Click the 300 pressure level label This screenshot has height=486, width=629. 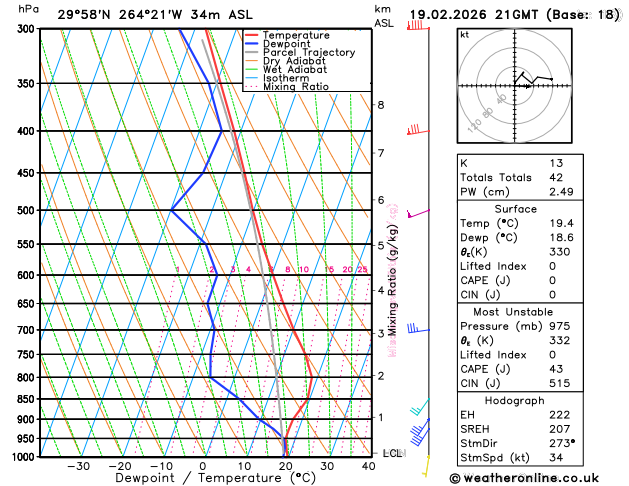(28, 29)
